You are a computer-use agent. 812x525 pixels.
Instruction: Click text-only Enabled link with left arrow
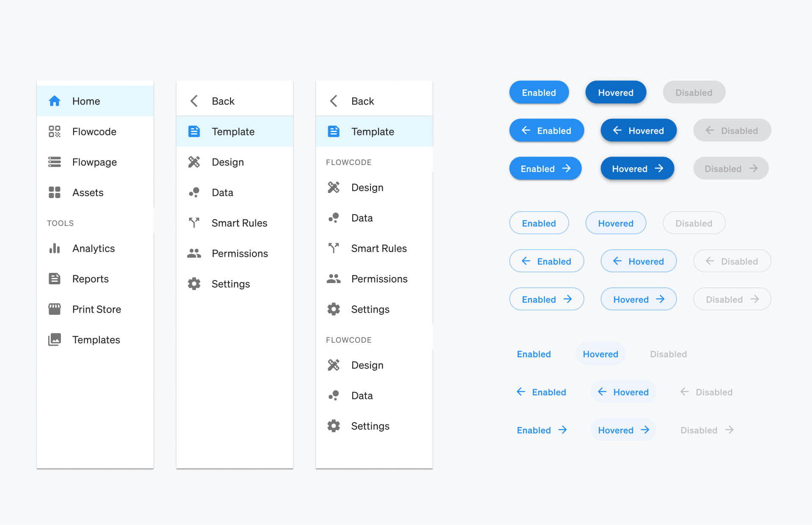click(541, 392)
